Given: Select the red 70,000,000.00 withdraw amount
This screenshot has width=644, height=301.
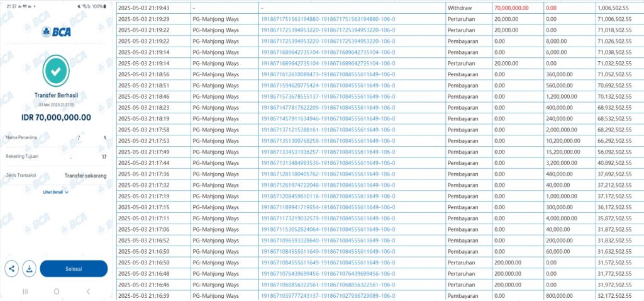Looking at the screenshot, I should (x=511, y=8).
